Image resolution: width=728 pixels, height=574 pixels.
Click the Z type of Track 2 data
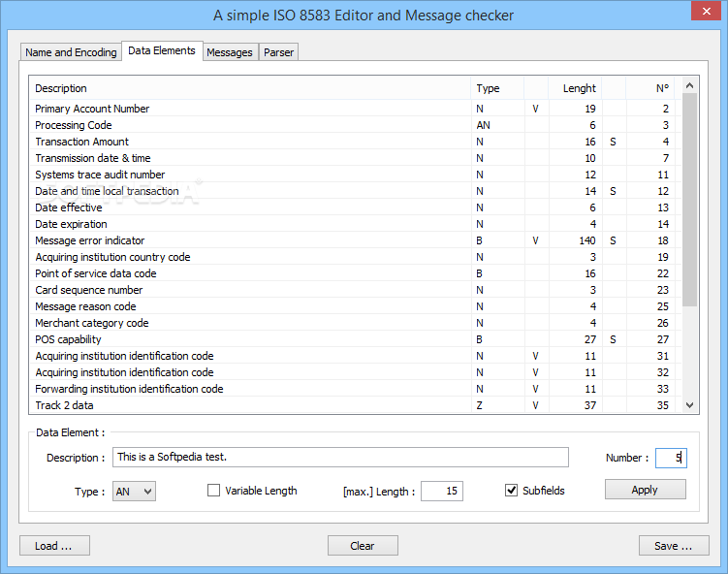tap(479, 405)
